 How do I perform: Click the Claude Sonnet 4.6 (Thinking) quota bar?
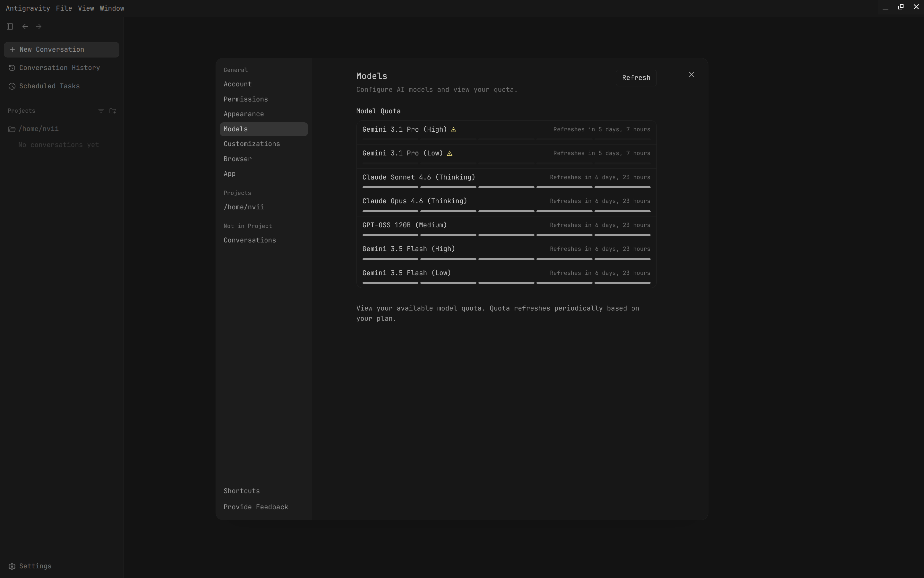pos(506,187)
